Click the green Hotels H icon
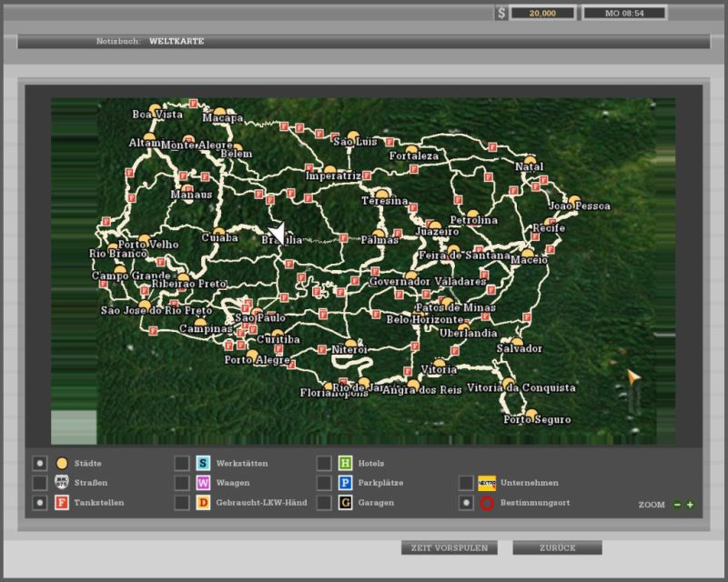Viewport: 728px width, 582px height. (346, 463)
